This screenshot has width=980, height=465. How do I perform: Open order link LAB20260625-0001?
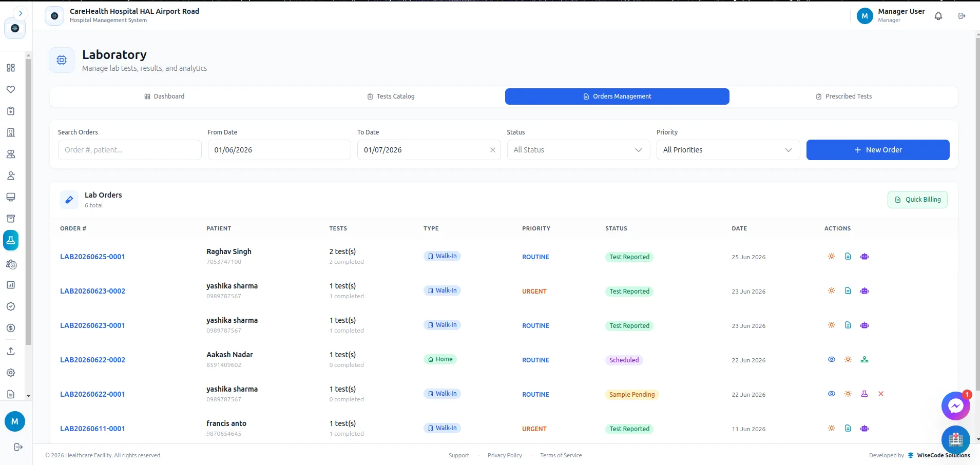tap(92, 257)
